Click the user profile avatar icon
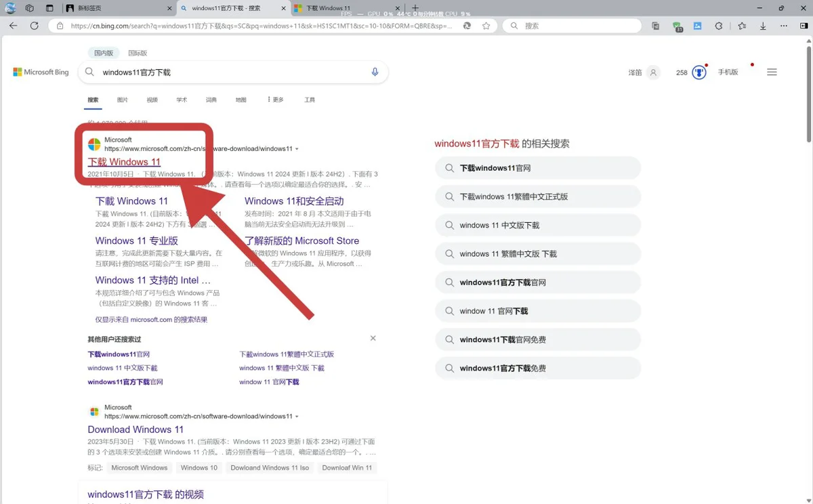 point(652,72)
